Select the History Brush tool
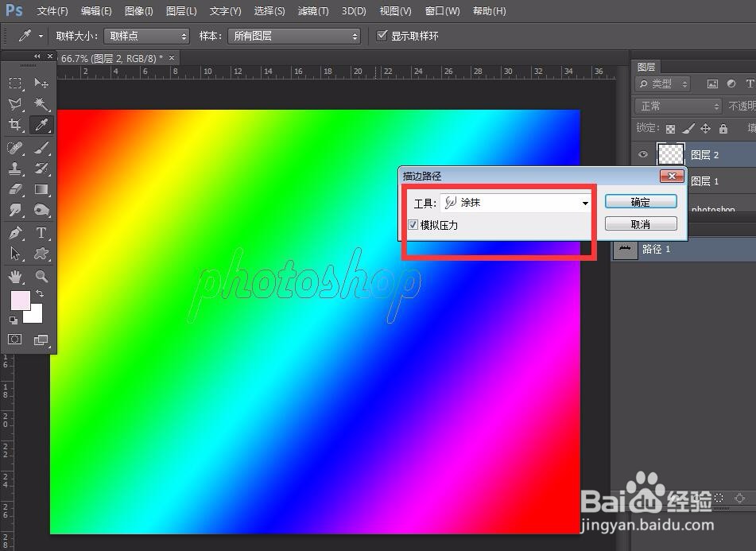 click(41, 169)
